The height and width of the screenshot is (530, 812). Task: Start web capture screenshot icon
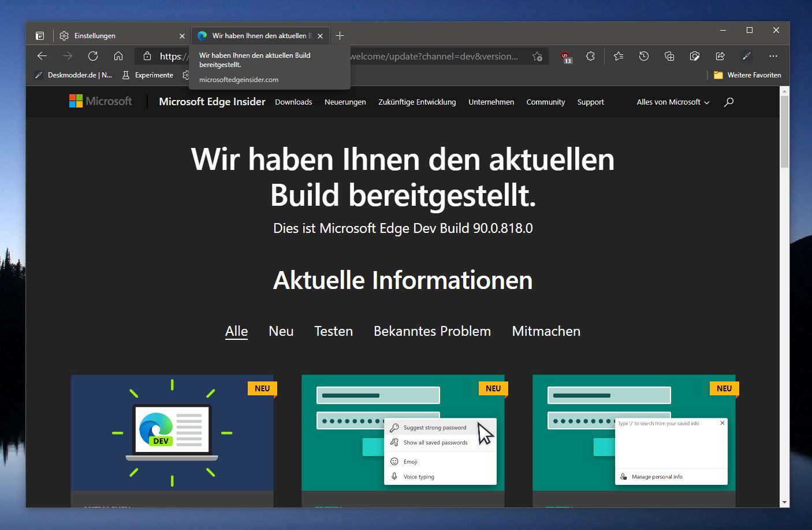pyautogui.click(x=695, y=56)
